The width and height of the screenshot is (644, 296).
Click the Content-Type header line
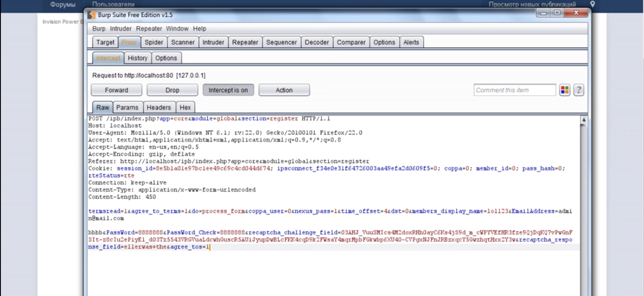[x=172, y=190]
